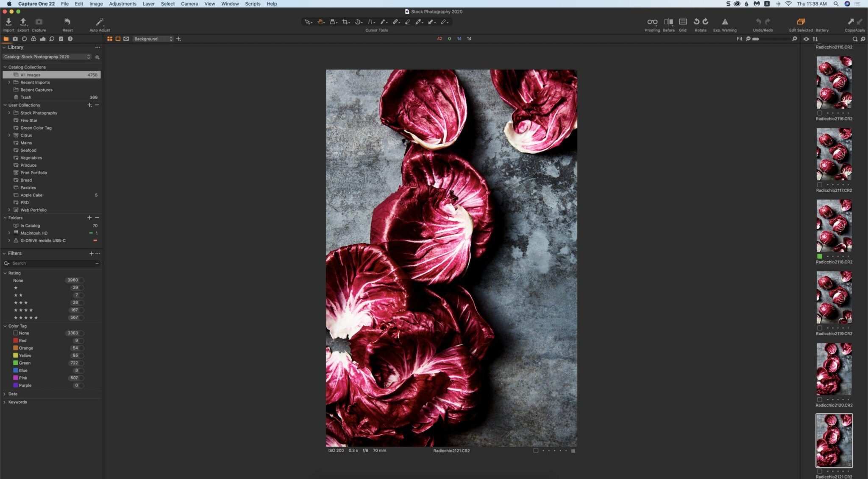Select the Pan hand cursor tool

pos(321,22)
